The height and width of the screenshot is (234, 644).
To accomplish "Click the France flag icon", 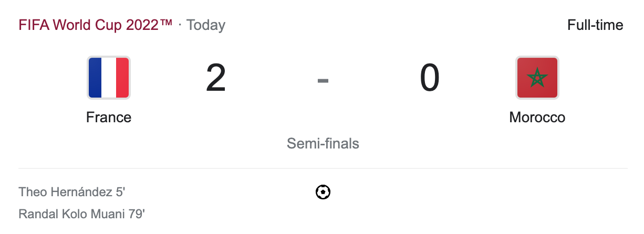I will click(109, 78).
